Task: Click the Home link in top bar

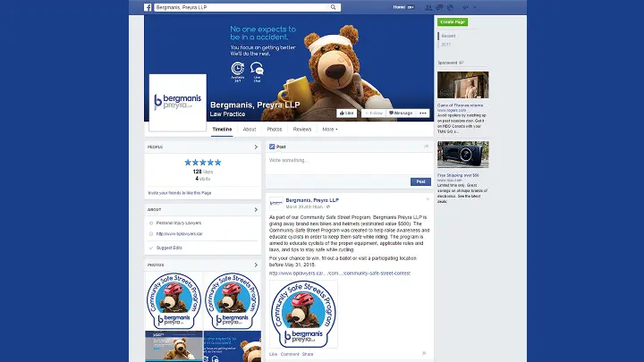Action: (399, 7)
